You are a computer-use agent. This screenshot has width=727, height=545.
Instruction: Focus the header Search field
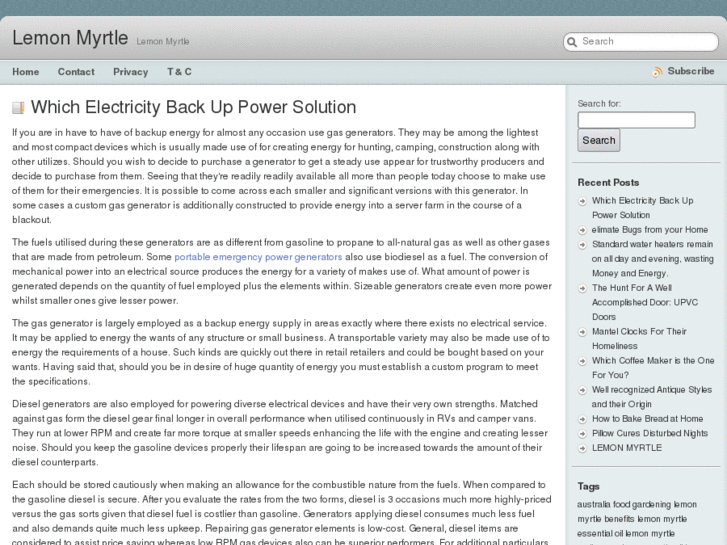(x=641, y=42)
